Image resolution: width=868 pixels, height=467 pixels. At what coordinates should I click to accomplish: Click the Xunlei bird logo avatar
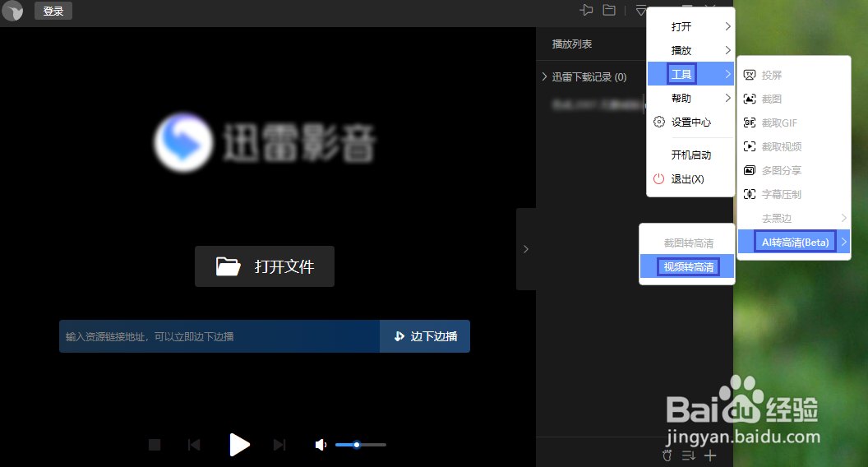[12, 11]
